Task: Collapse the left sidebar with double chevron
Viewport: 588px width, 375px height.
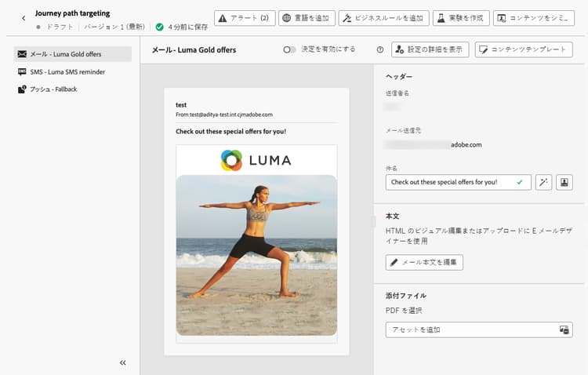Action: pyautogui.click(x=122, y=362)
